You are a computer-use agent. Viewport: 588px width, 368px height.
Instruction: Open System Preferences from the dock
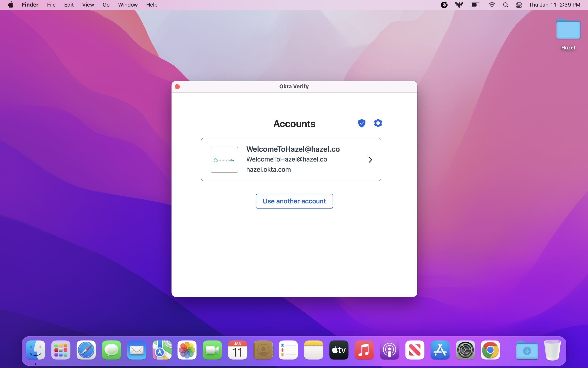[465, 350]
